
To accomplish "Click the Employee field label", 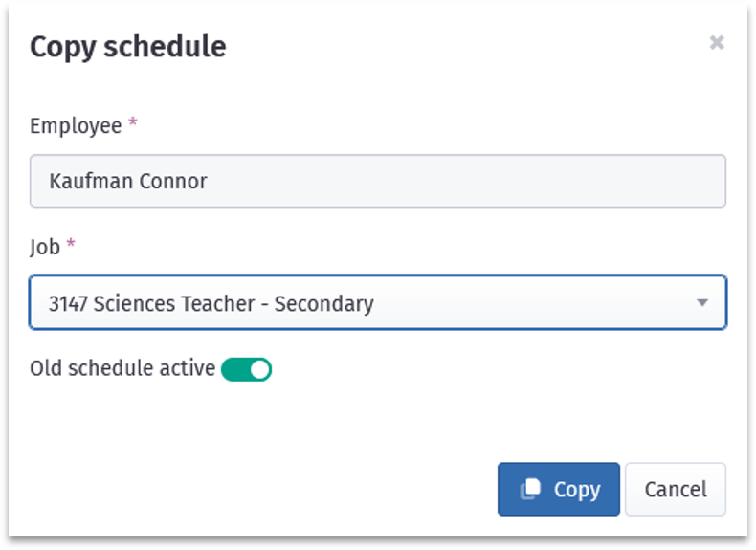I will click(x=76, y=126).
